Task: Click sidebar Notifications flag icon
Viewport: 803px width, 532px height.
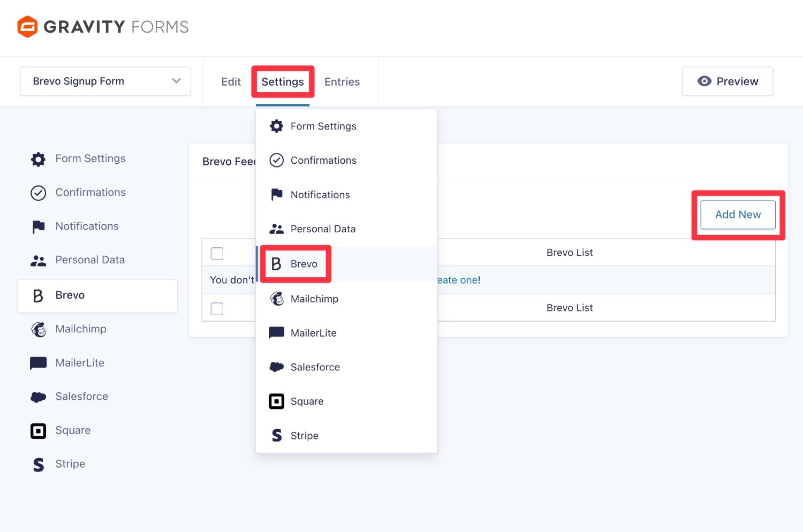Action: (x=38, y=227)
